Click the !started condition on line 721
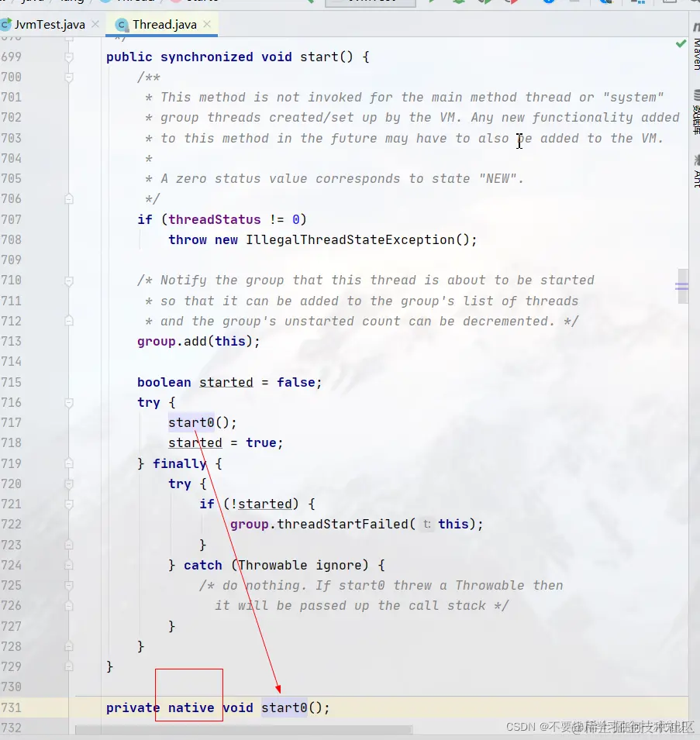 tap(261, 504)
